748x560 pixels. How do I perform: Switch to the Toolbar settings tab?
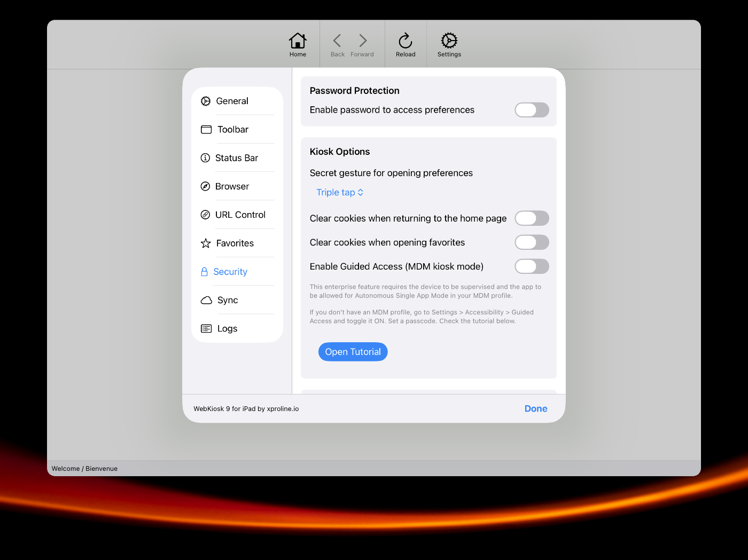[233, 130]
